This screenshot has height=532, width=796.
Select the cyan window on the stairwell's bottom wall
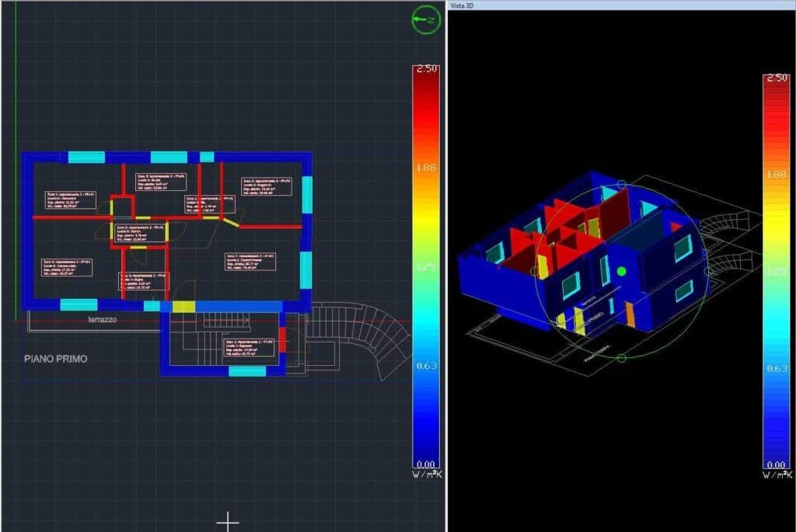pyautogui.click(x=247, y=371)
